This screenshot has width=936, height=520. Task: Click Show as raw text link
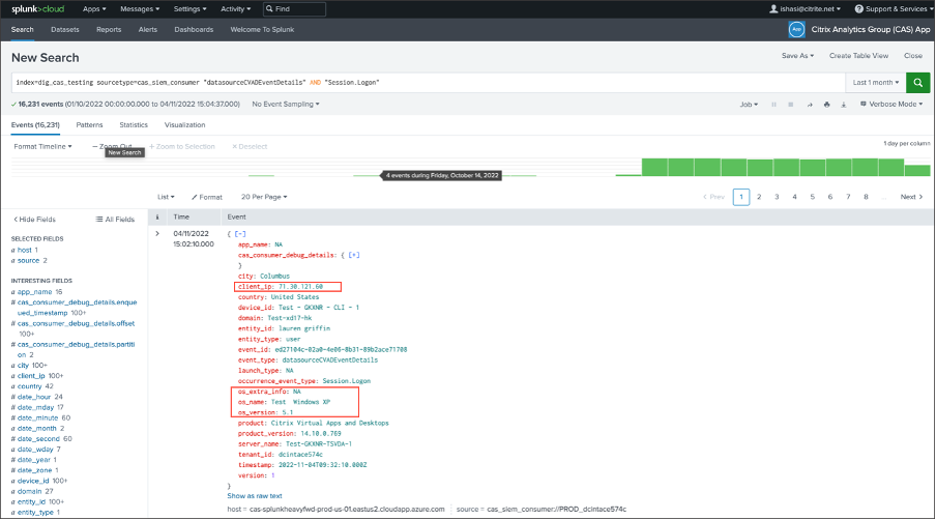click(254, 496)
